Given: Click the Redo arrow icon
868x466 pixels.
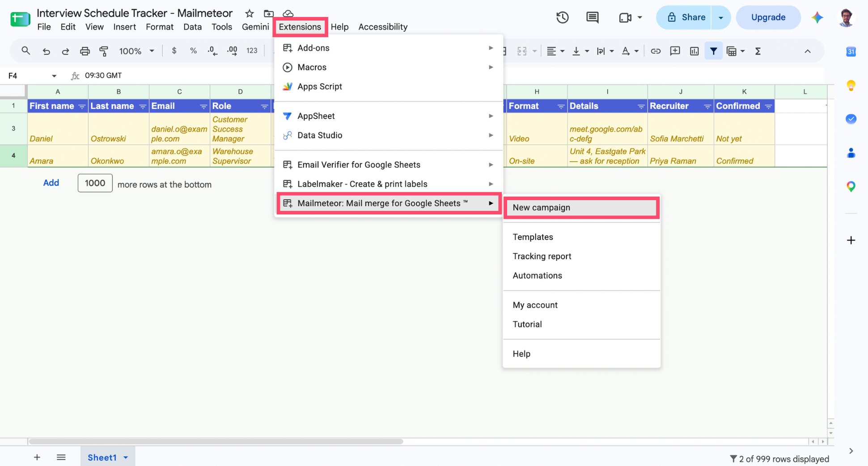Looking at the screenshot, I should tap(65, 51).
